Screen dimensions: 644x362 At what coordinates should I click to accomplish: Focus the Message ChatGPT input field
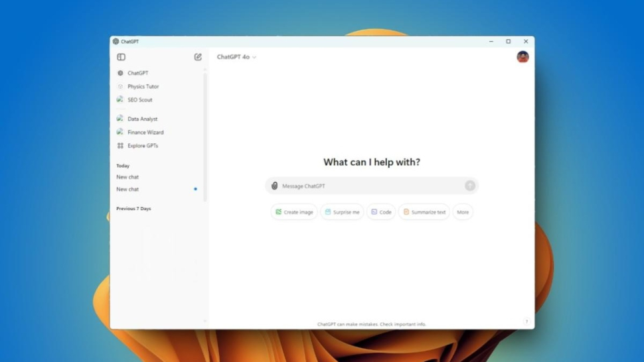(372, 186)
